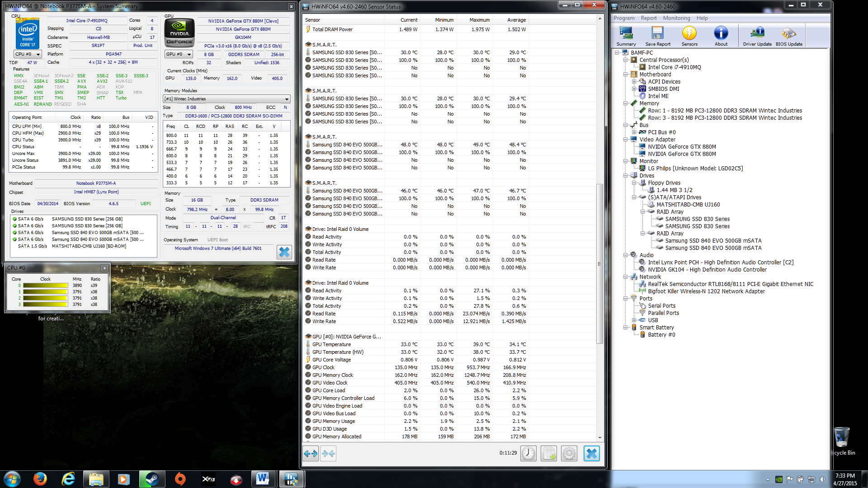Open the Memory Modules Wintec Industries dropdown
Viewport: 868px width, 488px height.
(x=226, y=99)
